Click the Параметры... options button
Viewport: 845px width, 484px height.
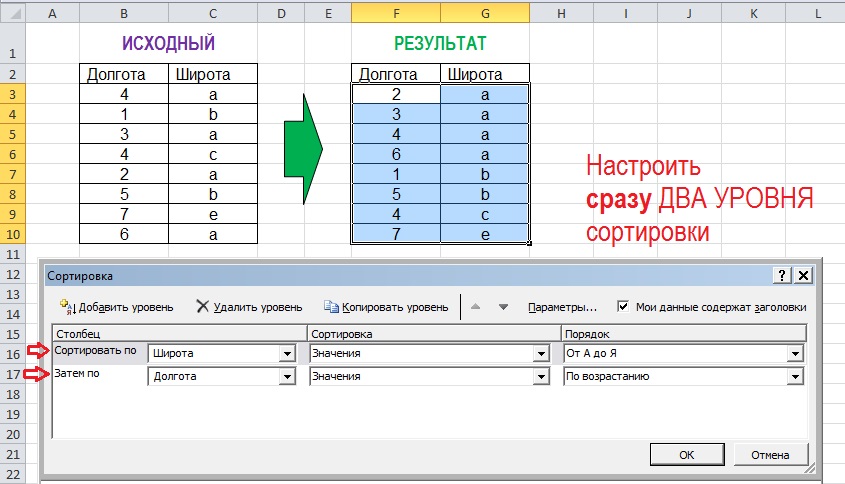point(562,307)
